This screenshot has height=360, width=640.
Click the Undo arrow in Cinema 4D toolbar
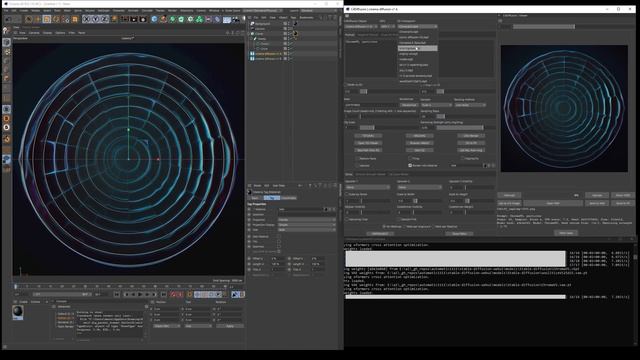(x=8, y=19)
